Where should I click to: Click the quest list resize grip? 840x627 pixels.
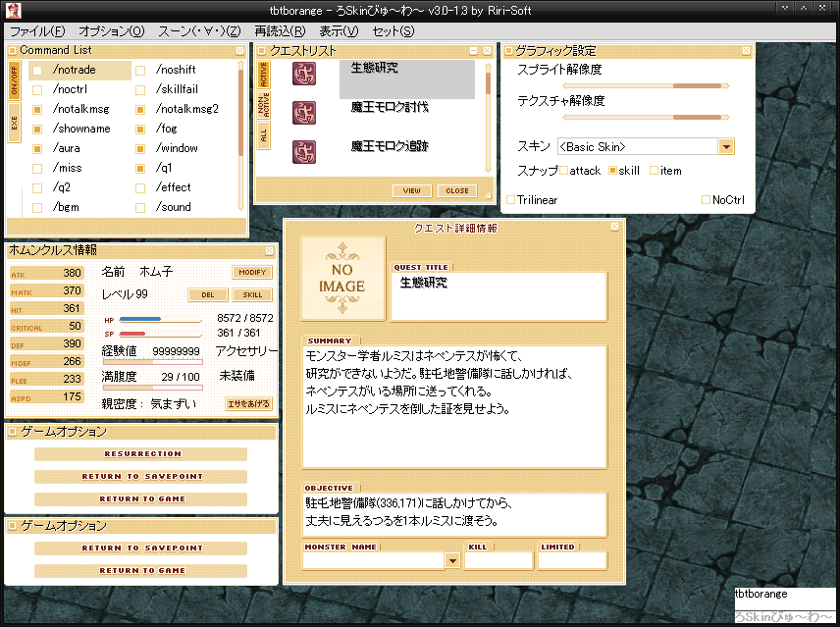click(x=488, y=195)
